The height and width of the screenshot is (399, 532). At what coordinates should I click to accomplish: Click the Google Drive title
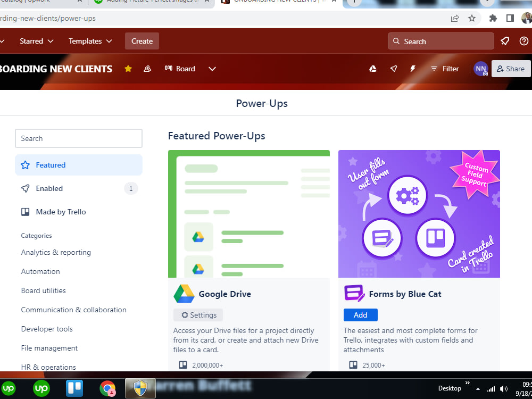pos(225,294)
